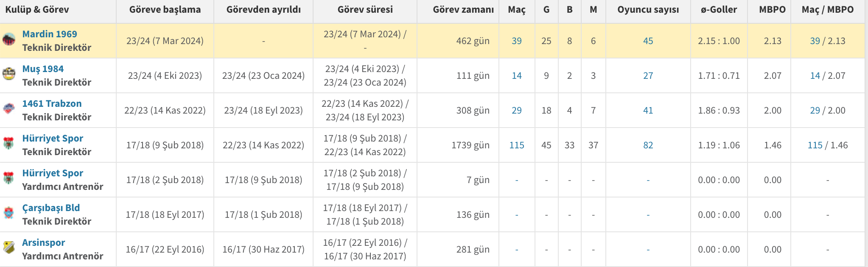This screenshot has width=868, height=267.
Task: Open the Muş 1984 club link
Action: [43, 69]
